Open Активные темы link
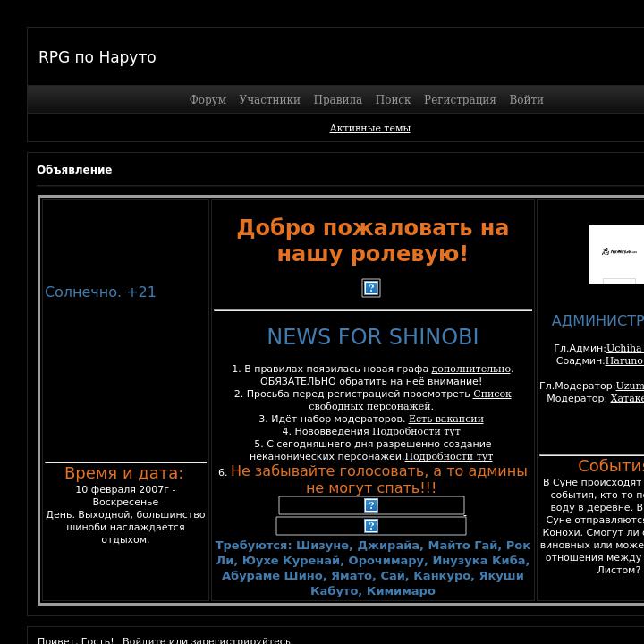This screenshot has width=644, height=644. pos(369,128)
